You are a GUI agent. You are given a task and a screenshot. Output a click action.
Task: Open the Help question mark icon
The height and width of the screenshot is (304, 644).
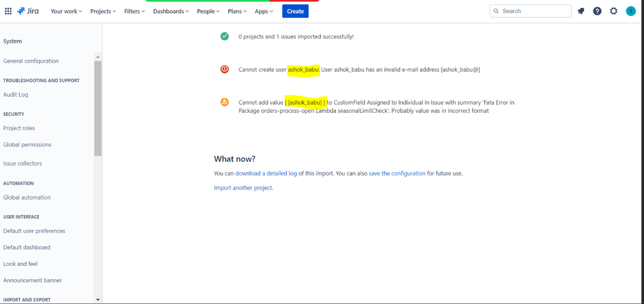point(597,11)
